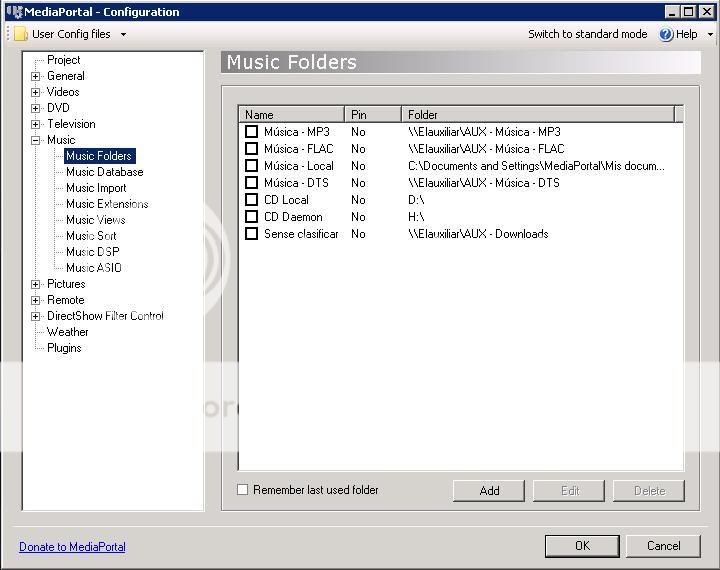The image size is (720, 570).
Task: Open Music Import settings
Action: [96, 188]
